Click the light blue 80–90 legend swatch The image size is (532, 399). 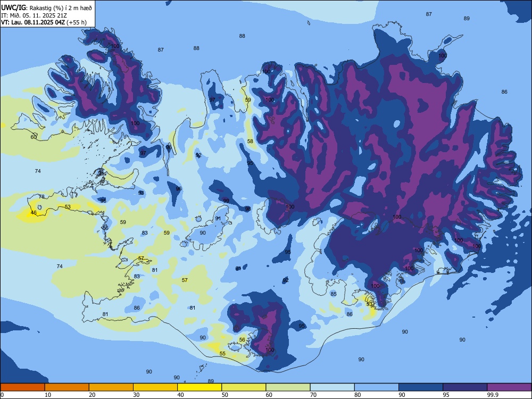[x=377, y=387]
